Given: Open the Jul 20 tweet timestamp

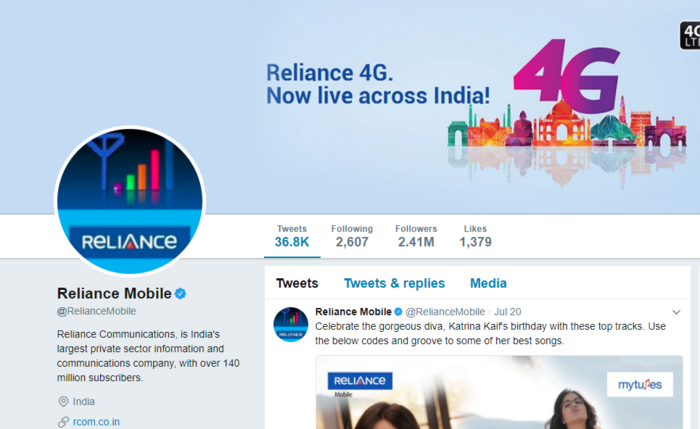Looking at the screenshot, I should coord(508,312).
